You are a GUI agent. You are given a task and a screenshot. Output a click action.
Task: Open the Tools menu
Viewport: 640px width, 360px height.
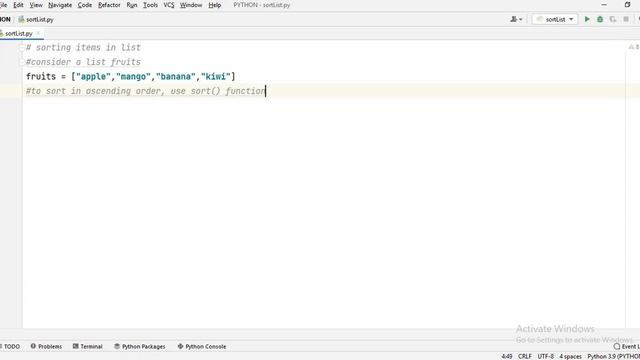(x=150, y=5)
